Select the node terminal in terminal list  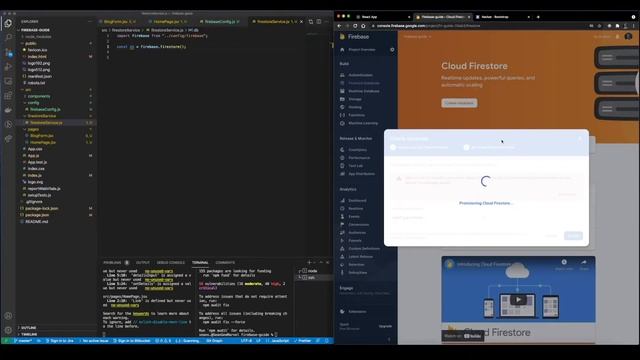pos(313,271)
